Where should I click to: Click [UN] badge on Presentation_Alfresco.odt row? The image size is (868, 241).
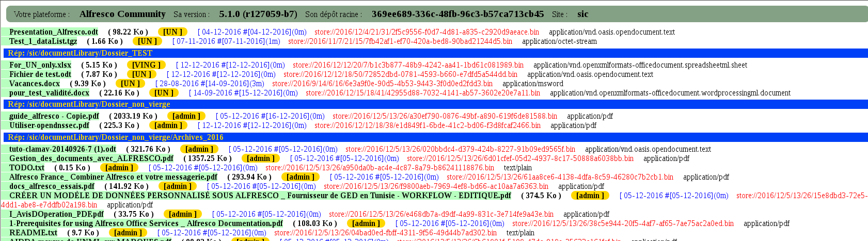[172, 32]
